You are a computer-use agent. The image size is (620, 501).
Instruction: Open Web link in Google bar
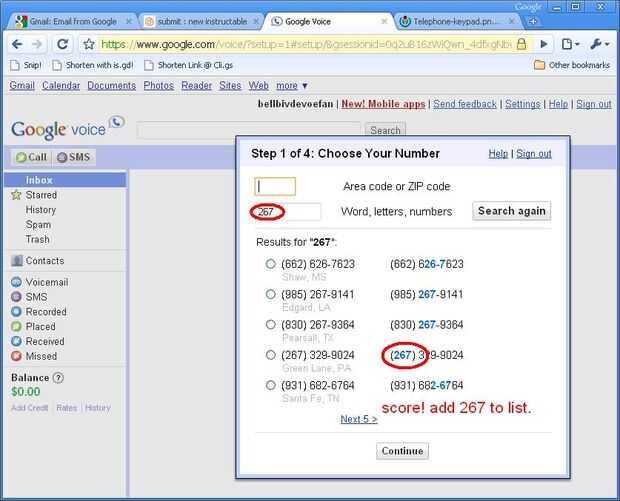[258, 85]
